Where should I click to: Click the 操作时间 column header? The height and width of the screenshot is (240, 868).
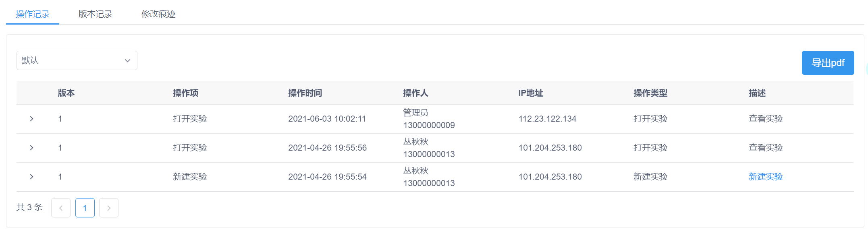[x=305, y=93]
